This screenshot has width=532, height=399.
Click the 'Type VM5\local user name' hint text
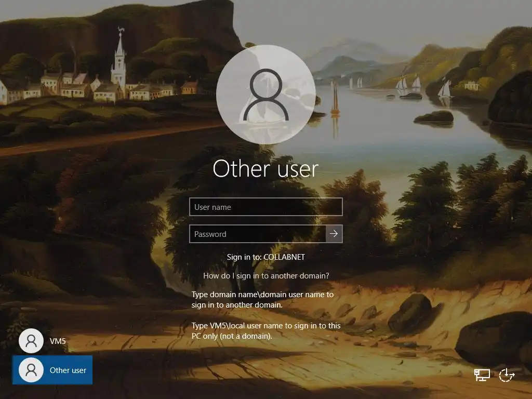266,331
